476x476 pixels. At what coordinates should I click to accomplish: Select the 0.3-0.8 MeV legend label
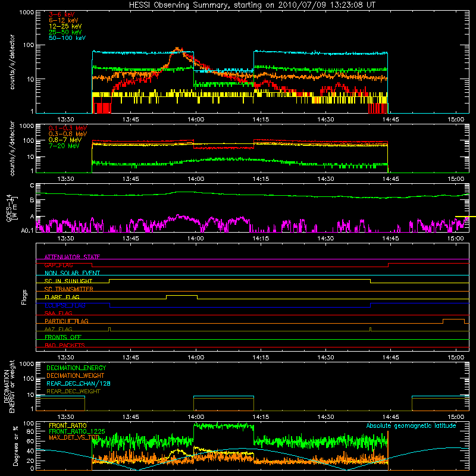coord(68,134)
